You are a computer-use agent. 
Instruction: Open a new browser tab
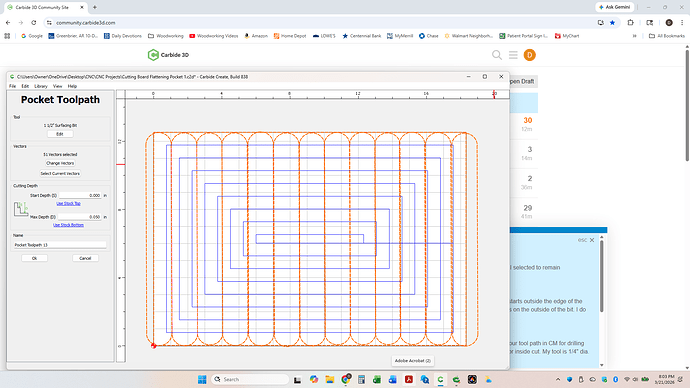[x=95, y=7]
